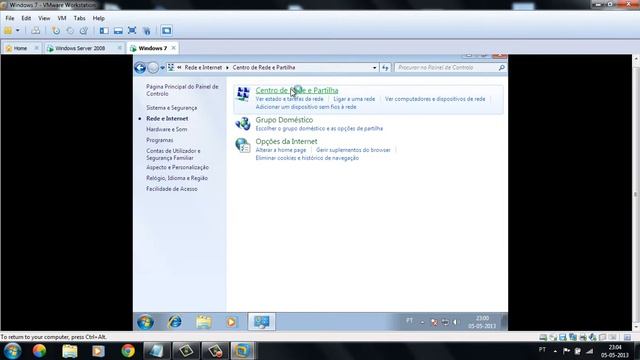Image resolution: width=640 pixels, height=360 pixels.
Task: Refresh the Control Panel page
Action: [385, 68]
